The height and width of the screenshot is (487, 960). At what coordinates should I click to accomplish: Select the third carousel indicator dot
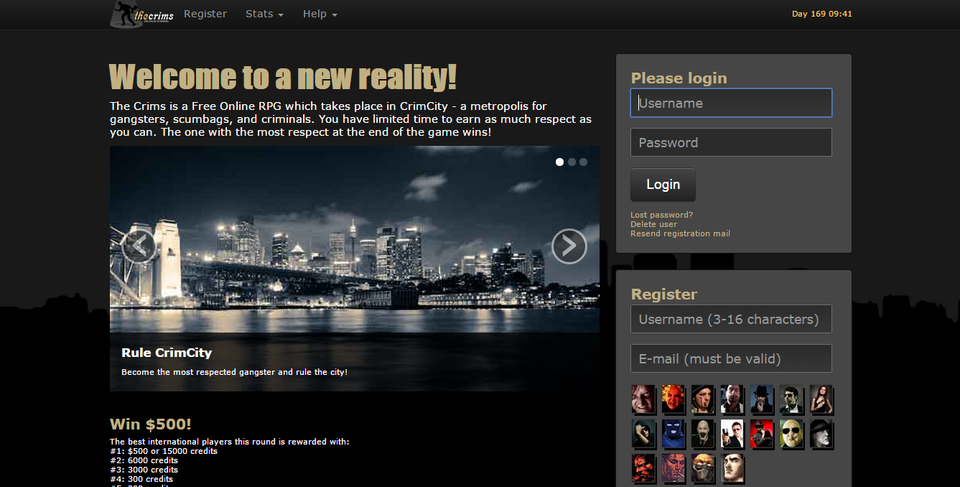click(x=584, y=161)
